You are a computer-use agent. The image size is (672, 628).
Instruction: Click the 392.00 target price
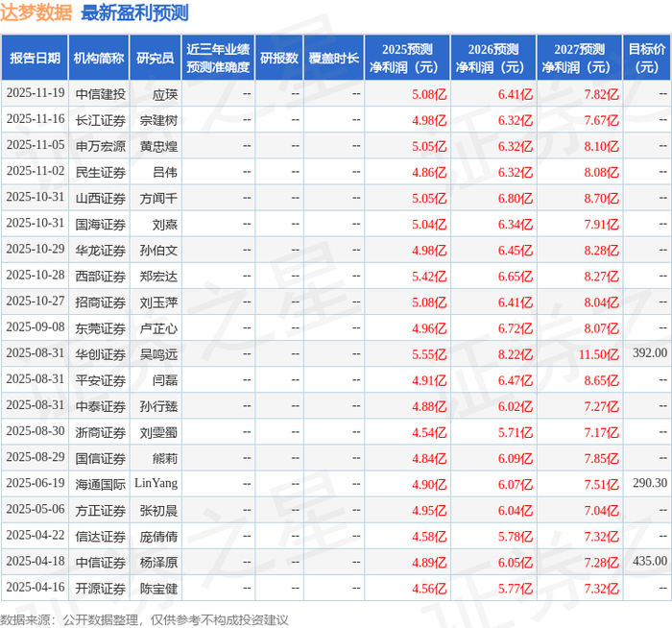(x=650, y=352)
